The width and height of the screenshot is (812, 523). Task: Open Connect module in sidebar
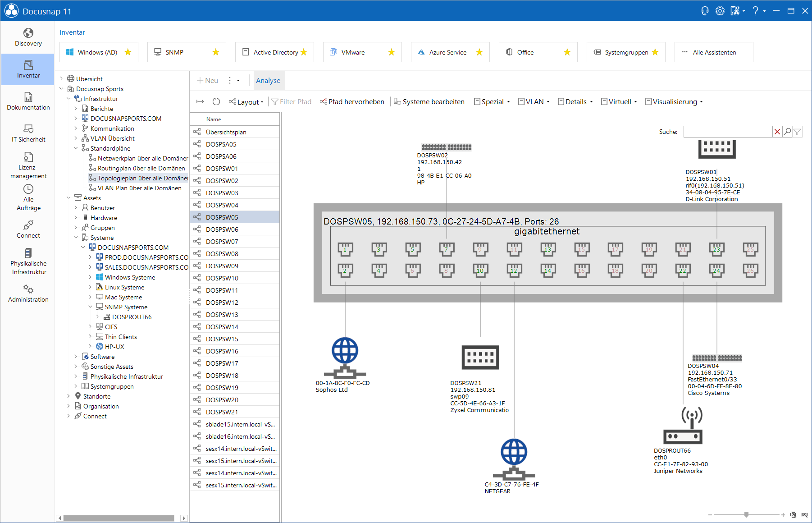28,229
